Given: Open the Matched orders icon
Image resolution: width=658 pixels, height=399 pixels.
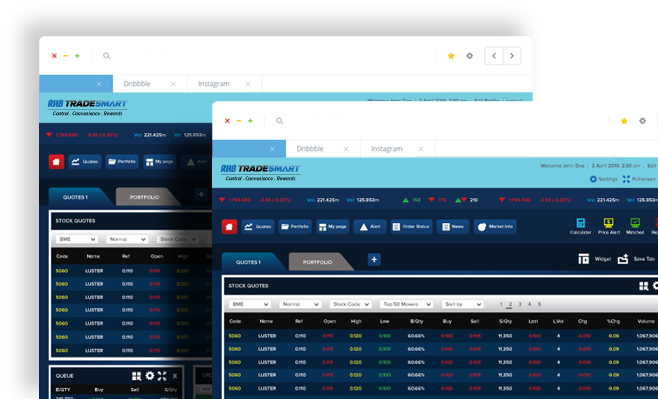Looking at the screenshot, I should (x=635, y=223).
